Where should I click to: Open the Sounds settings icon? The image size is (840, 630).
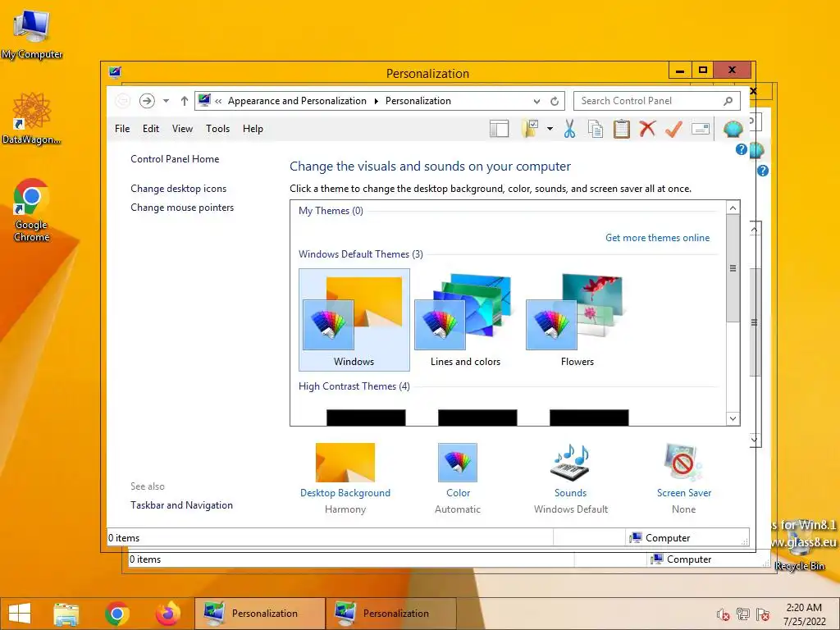point(571,463)
